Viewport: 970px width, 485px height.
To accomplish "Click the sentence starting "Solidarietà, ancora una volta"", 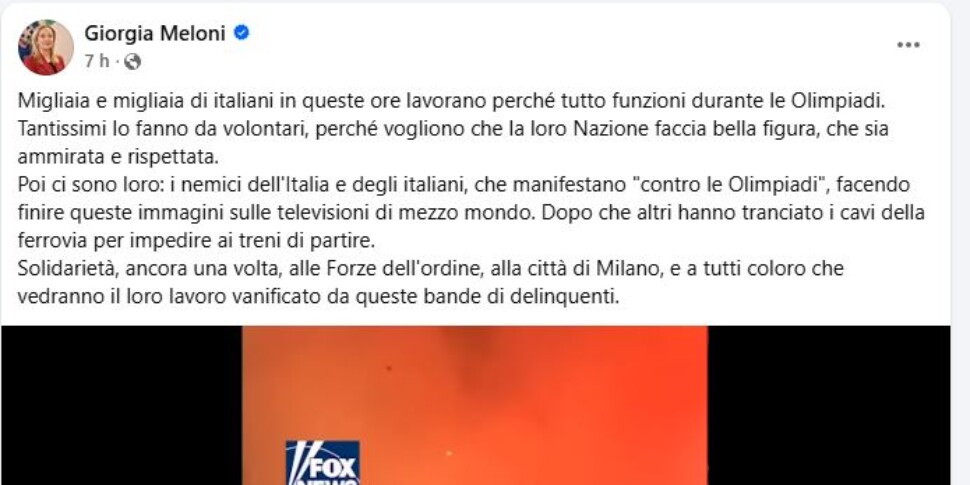I will click(431, 282).
